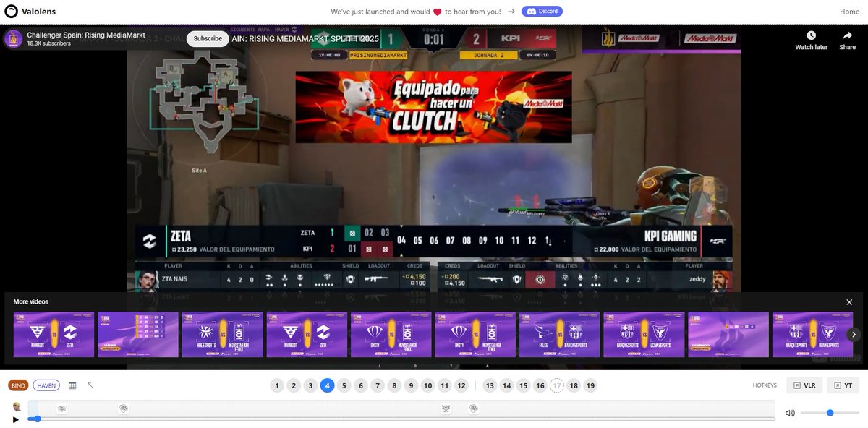Click the 'More videos' heading
This screenshot has width=868, height=428.
click(31, 301)
